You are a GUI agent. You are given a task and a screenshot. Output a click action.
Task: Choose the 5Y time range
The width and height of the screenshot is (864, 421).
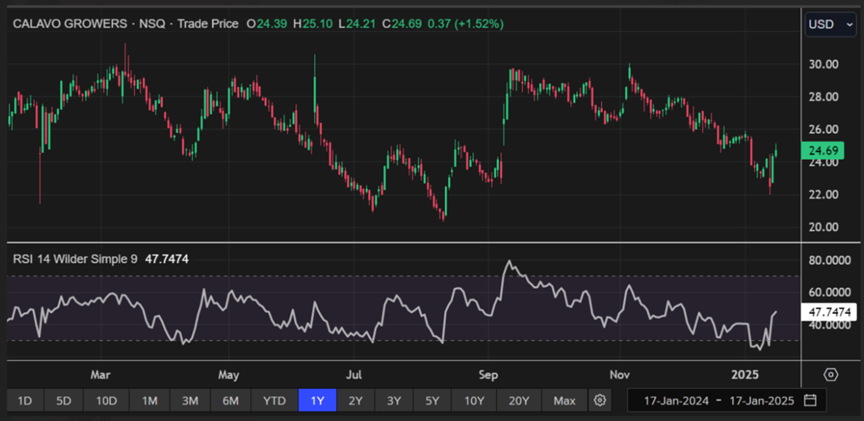click(431, 401)
